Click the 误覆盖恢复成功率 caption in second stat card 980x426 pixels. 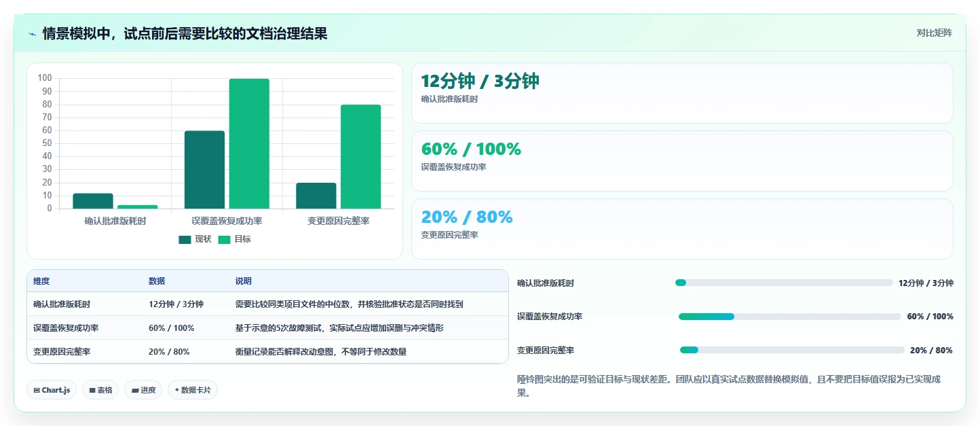coord(453,167)
